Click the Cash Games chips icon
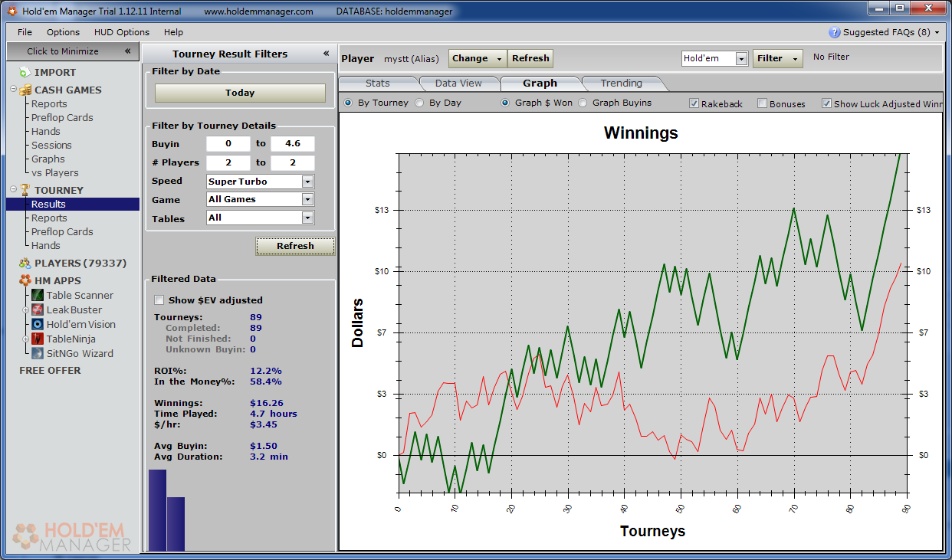 [x=25, y=90]
